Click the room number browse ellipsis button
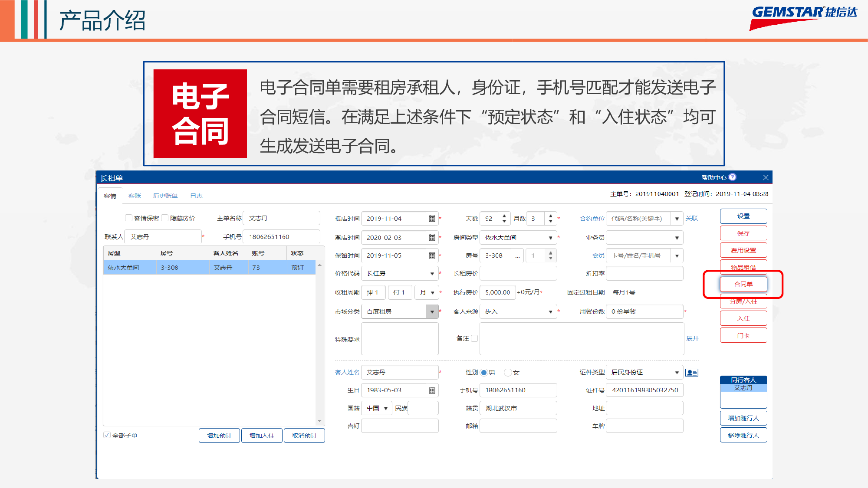 [x=517, y=255]
